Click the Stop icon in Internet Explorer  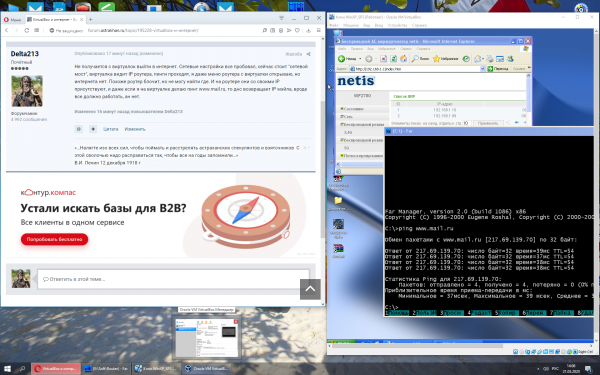tap(383, 59)
